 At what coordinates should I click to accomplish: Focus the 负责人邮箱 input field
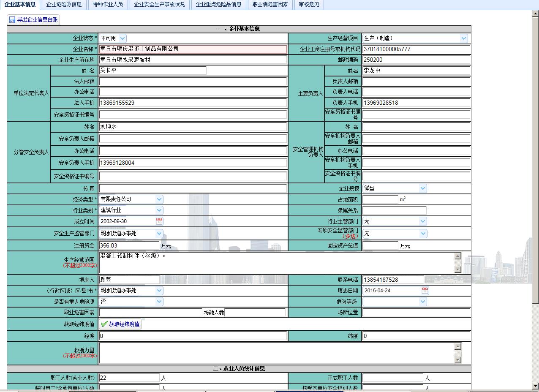(x=416, y=81)
